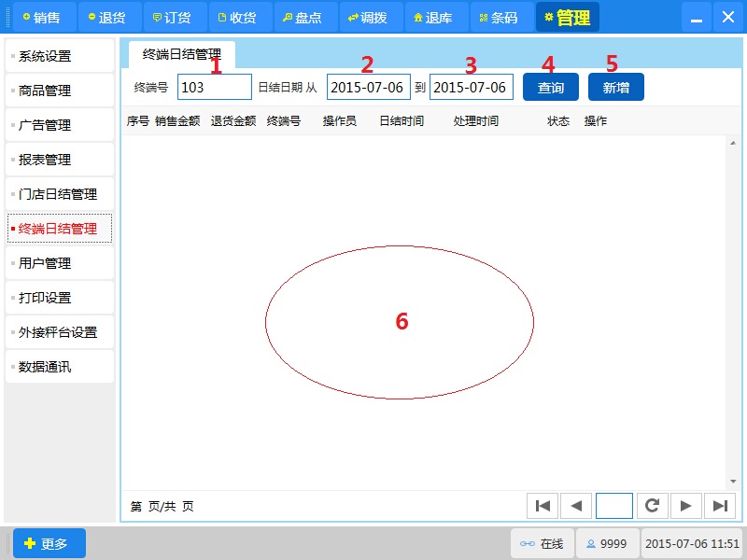Click the 查询 query button
Viewport: 747px width, 560px height.
coord(551,87)
